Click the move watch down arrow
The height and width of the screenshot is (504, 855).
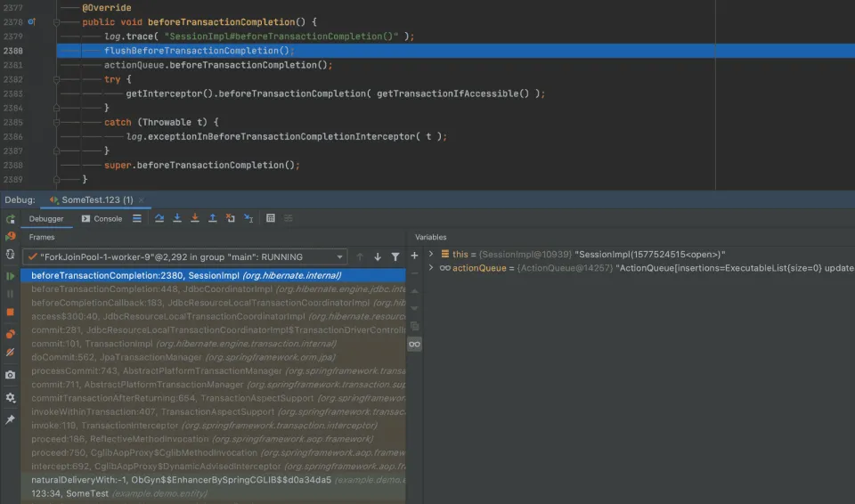[414, 309]
